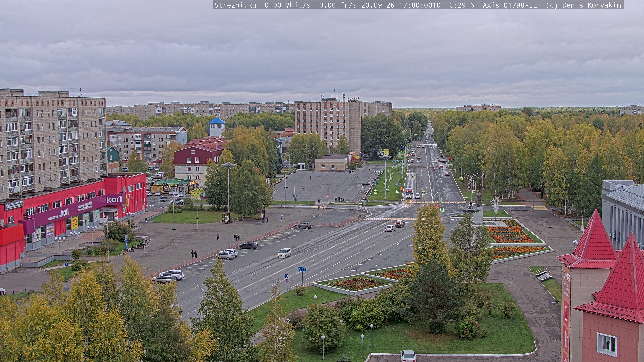Viewport: 644px width, 362px height.
Task: Click the Denis Koryakin copyright text
Action: 592,5
